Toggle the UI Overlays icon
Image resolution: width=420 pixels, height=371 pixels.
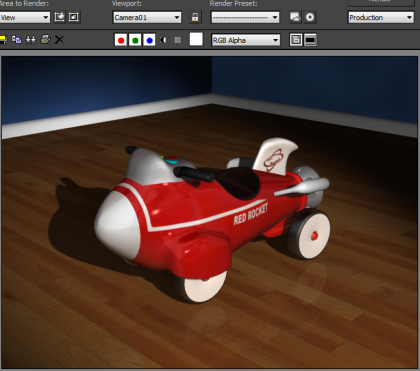(x=296, y=40)
